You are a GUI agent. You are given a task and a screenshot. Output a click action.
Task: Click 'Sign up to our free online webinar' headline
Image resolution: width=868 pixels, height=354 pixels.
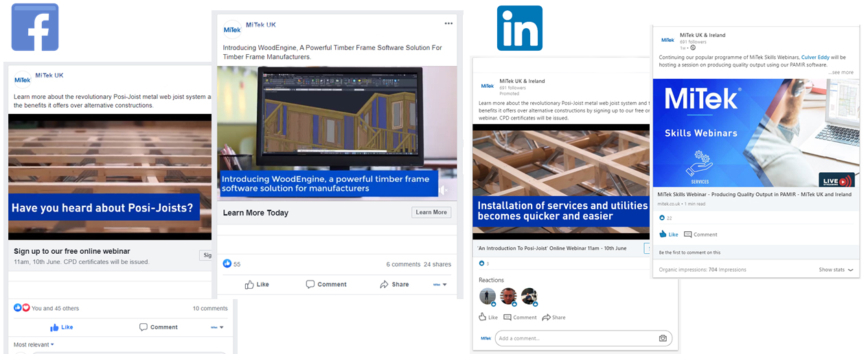pos(72,251)
